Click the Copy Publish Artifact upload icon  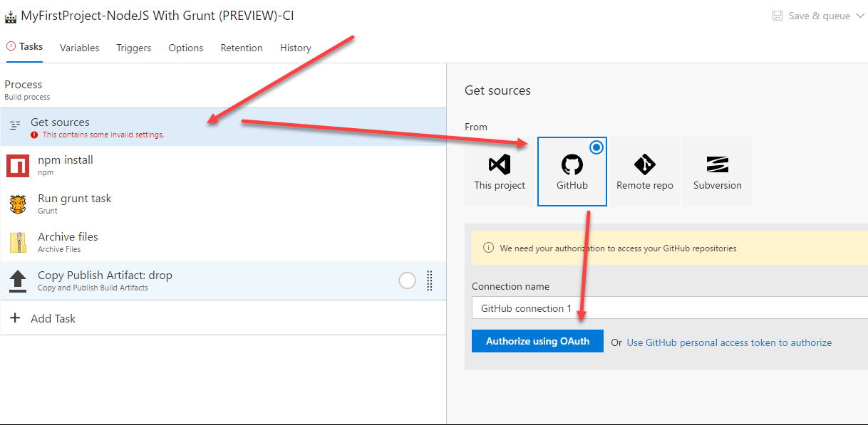click(x=18, y=280)
